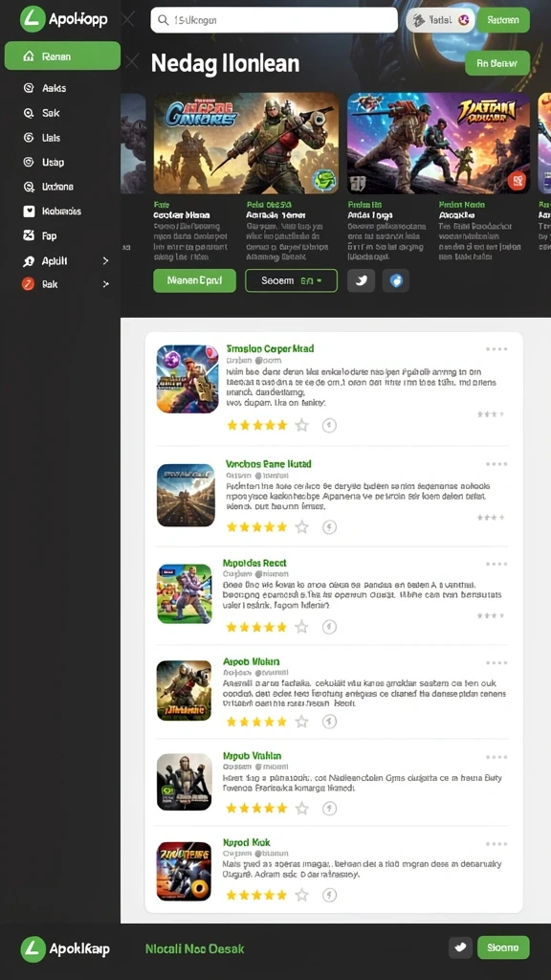Expand the Rak sidebar chevron

coord(105,283)
